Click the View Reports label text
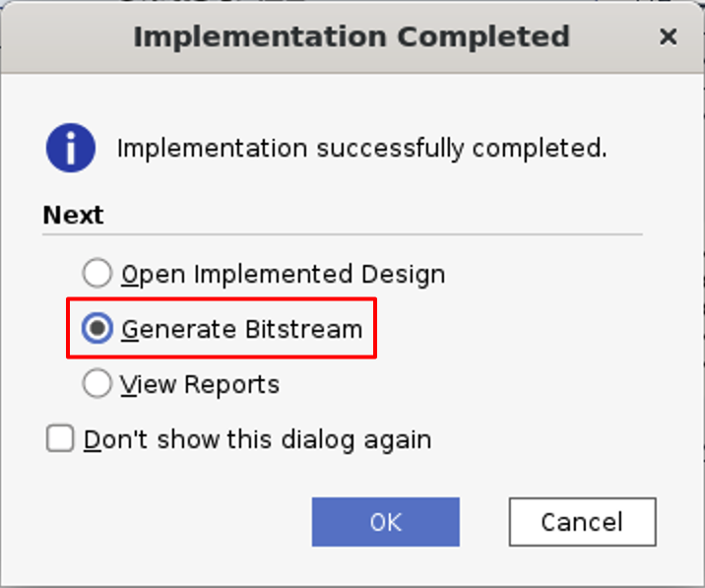This screenshot has width=705, height=588. pyautogui.click(x=200, y=384)
